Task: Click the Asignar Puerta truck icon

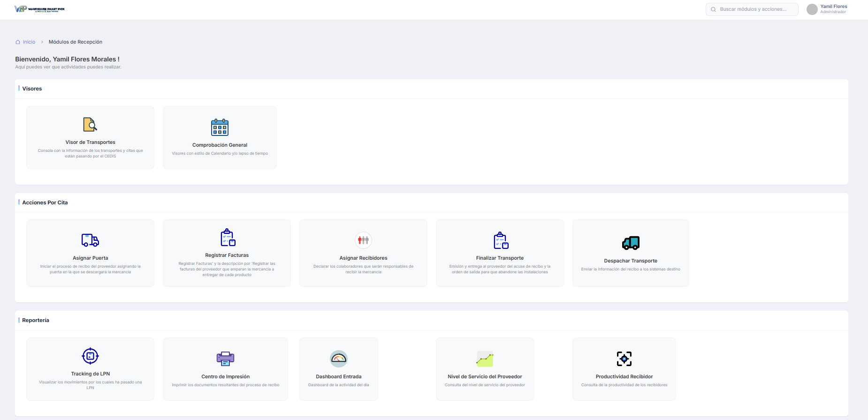Action: tap(90, 240)
